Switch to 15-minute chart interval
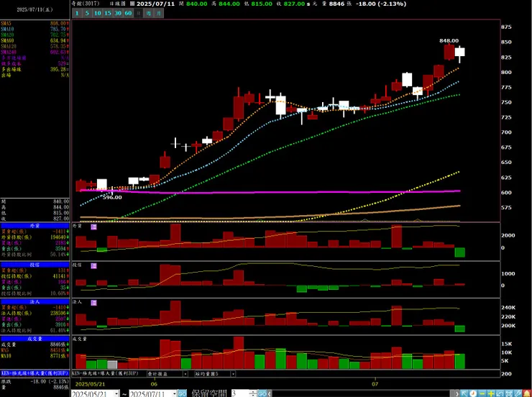 click(108, 13)
